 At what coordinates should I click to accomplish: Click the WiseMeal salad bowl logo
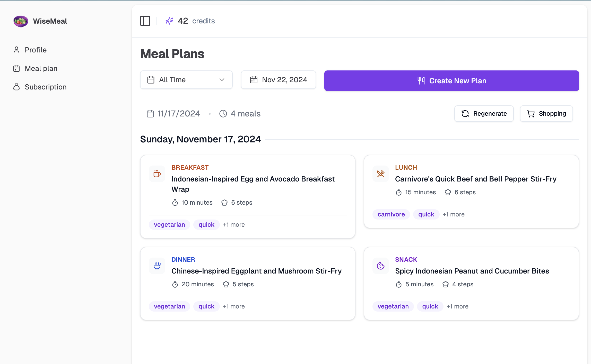[x=21, y=21]
